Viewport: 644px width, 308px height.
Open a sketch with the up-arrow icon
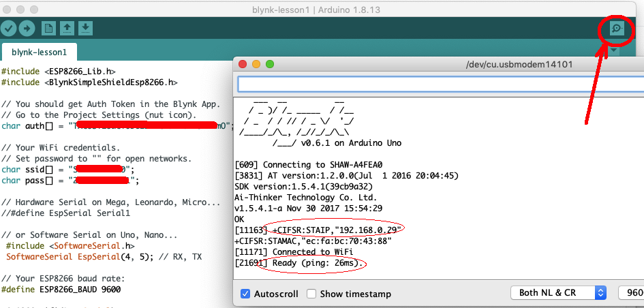67,29
